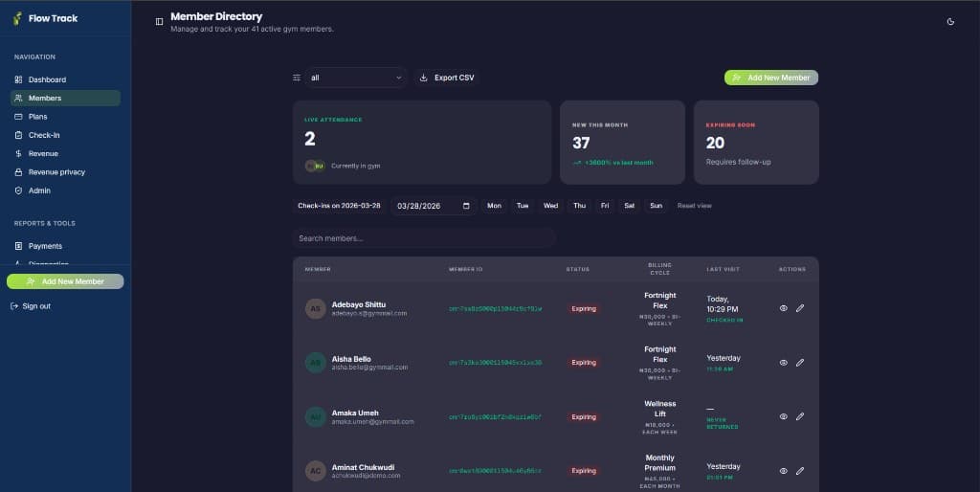Click the Expiring Soon card
The width and height of the screenshot is (980, 492).
point(756,142)
